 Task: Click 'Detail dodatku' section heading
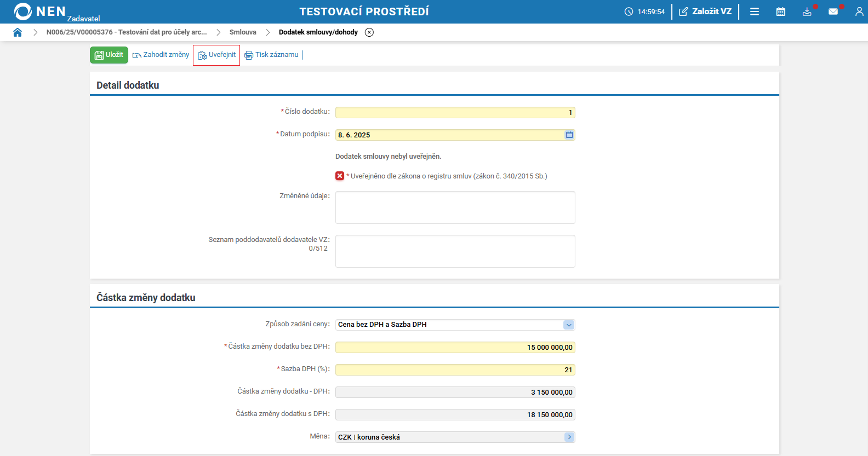pyautogui.click(x=128, y=85)
